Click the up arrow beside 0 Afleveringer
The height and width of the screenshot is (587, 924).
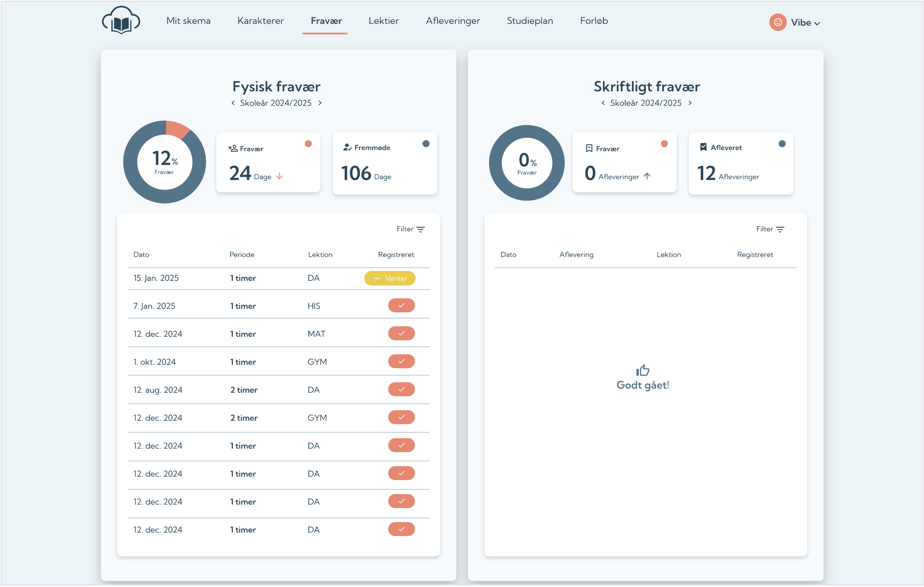click(647, 176)
